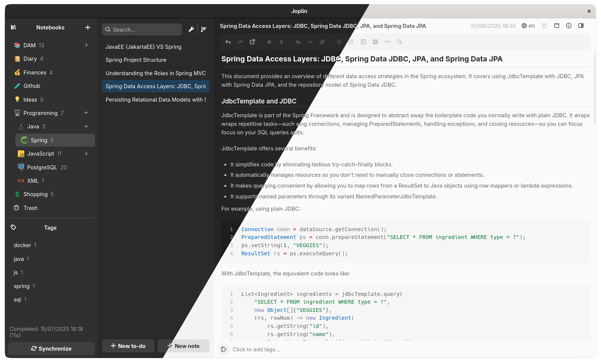
Task: Click to add tags field
Action: click(256, 349)
